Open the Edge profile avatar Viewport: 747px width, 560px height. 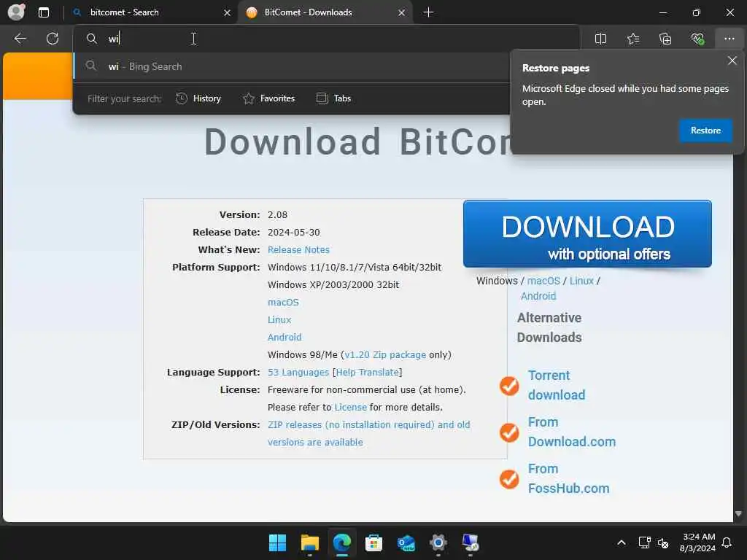coord(17,12)
